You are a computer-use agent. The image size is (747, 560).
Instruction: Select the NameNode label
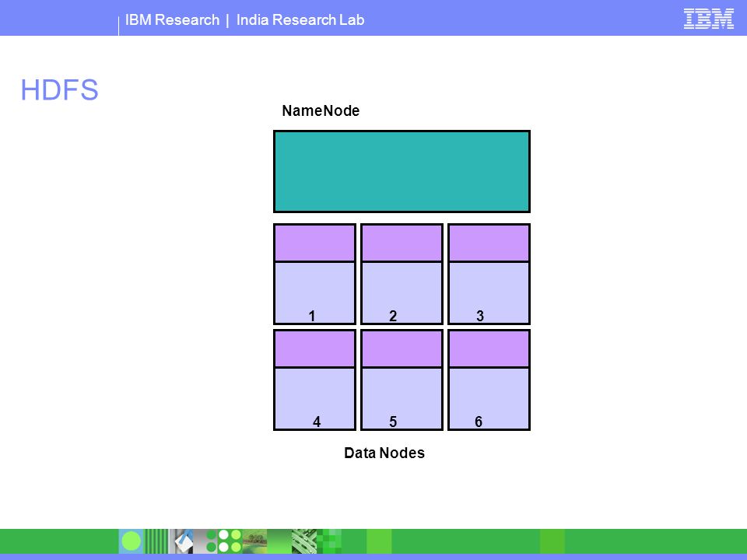[x=321, y=110]
